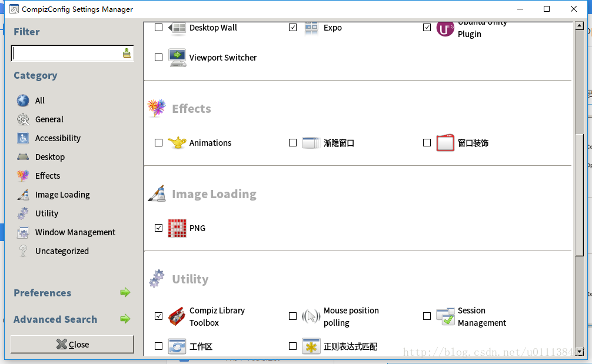Select the Window Management category icon
Image resolution: width=592 pixels, height=364 pixels.
point(23,232)
